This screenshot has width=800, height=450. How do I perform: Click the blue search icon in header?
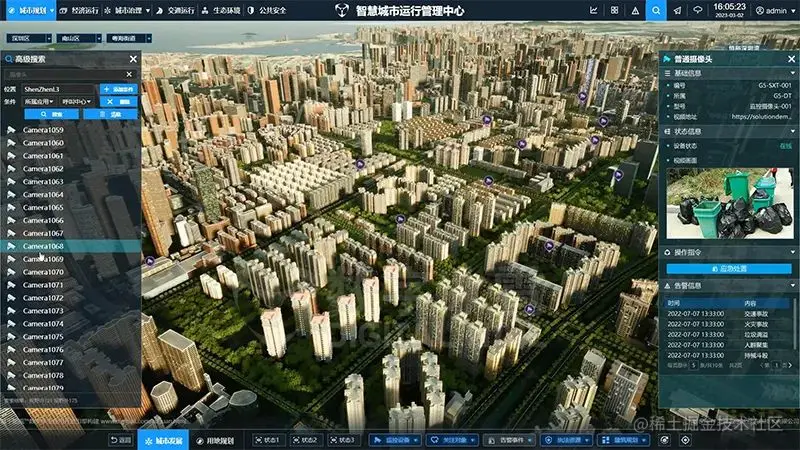656,10
